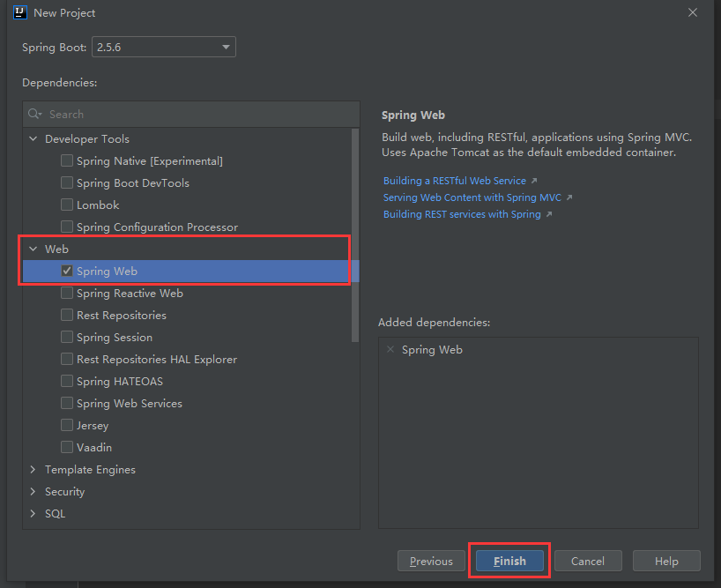Click the Cancel button

[588, 561]
